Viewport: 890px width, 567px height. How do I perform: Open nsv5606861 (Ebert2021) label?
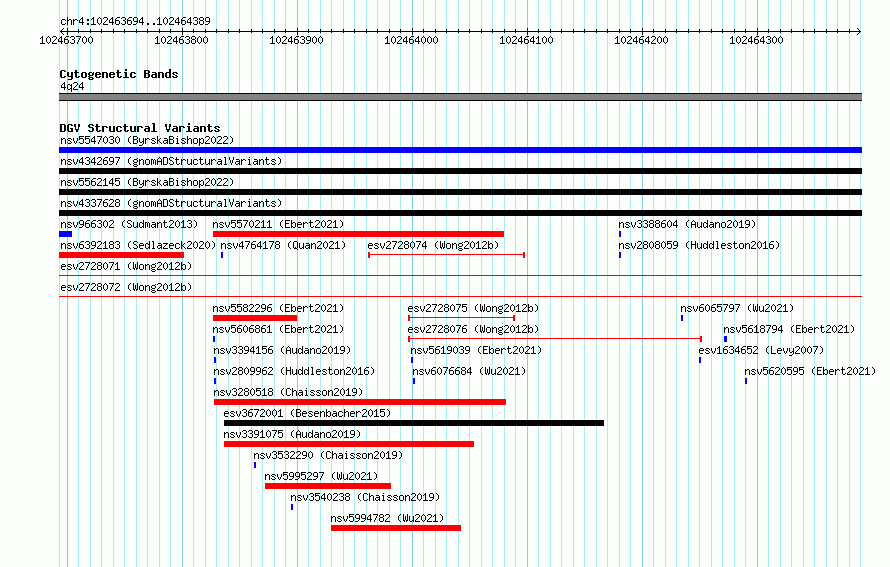pos(278,329)
